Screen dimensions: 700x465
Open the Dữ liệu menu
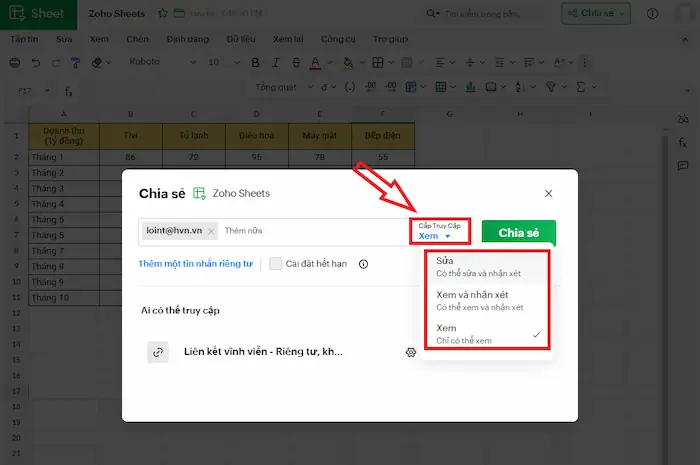tap(241, 39)
